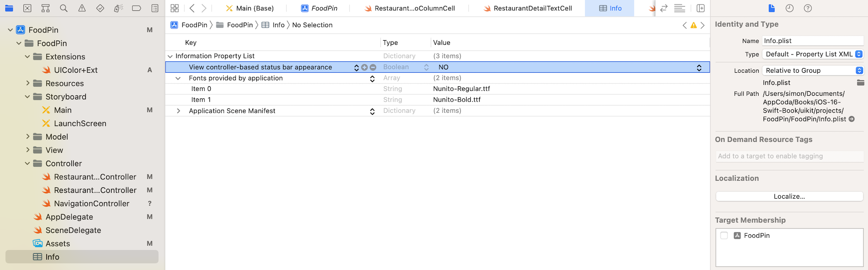Click the editor navigate-swap arrows icon

pyautogui.click(x=664, y=8)
